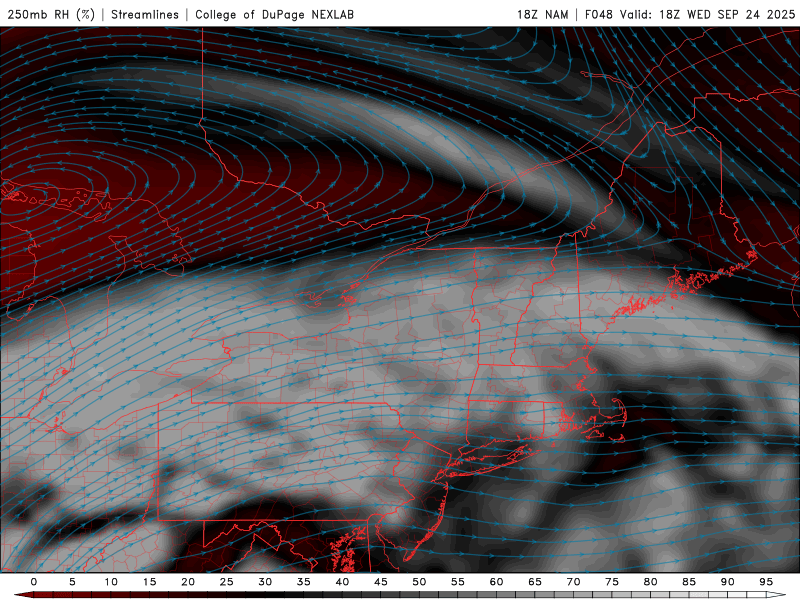This screenshot has height=600, width=800.
Task: Click the "65" colorbar number
Action: [x=535, y=582]
